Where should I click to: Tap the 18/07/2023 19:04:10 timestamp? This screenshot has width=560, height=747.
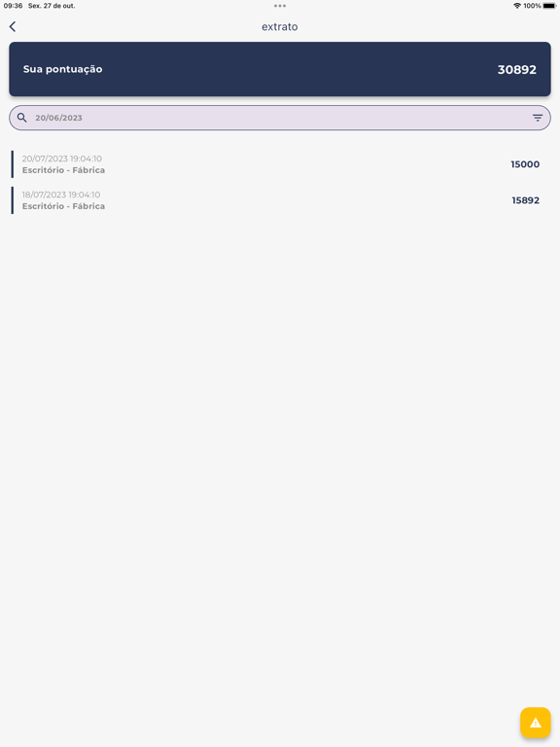point(61,195)
